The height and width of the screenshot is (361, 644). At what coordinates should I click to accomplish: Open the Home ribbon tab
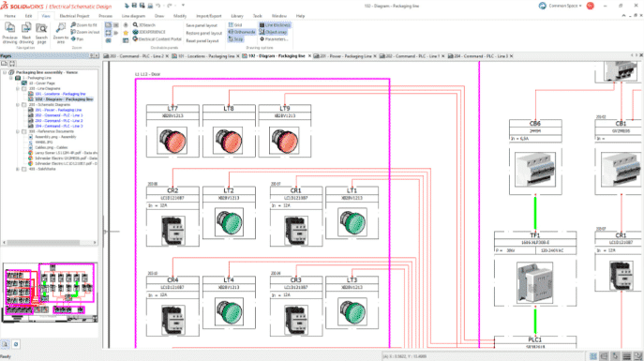tap(10, 16)
